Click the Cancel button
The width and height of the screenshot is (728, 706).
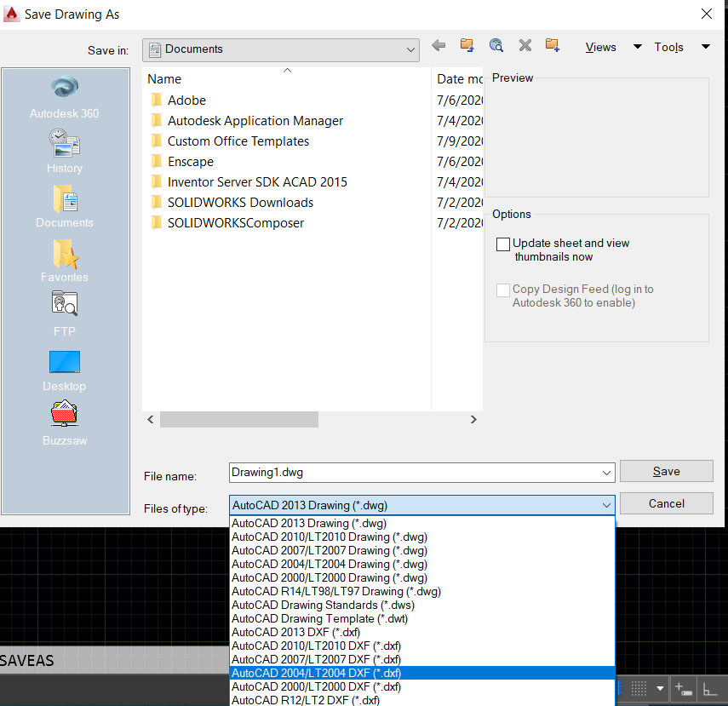coord(666,503)
